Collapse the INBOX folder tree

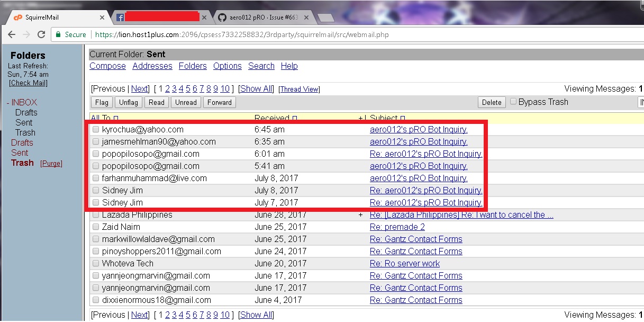pos(8,102)
